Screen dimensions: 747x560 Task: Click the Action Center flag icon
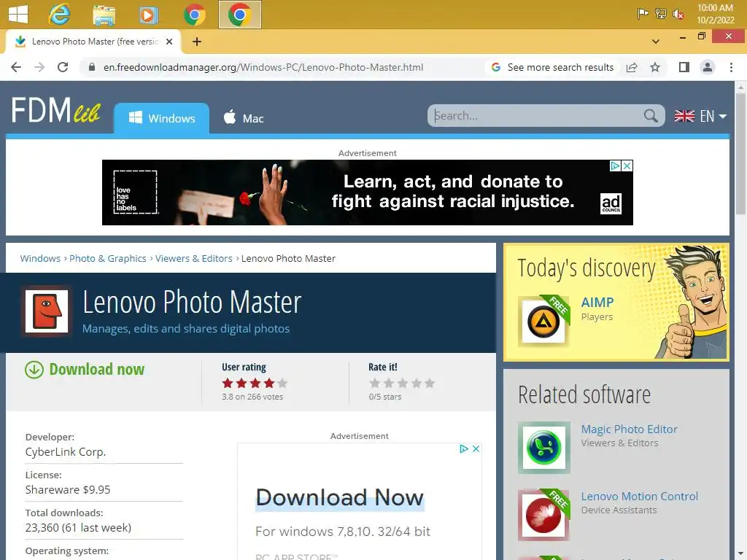[x=643, y=14]
